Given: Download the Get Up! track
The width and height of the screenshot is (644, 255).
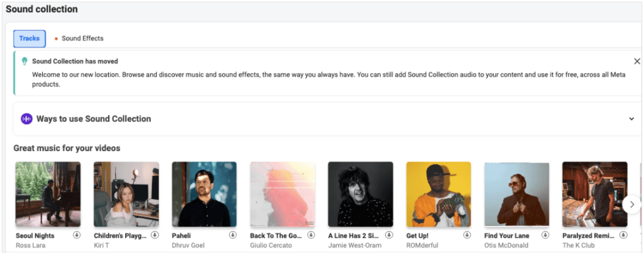Looking at the screenshot, I should [x=467, y=235].
